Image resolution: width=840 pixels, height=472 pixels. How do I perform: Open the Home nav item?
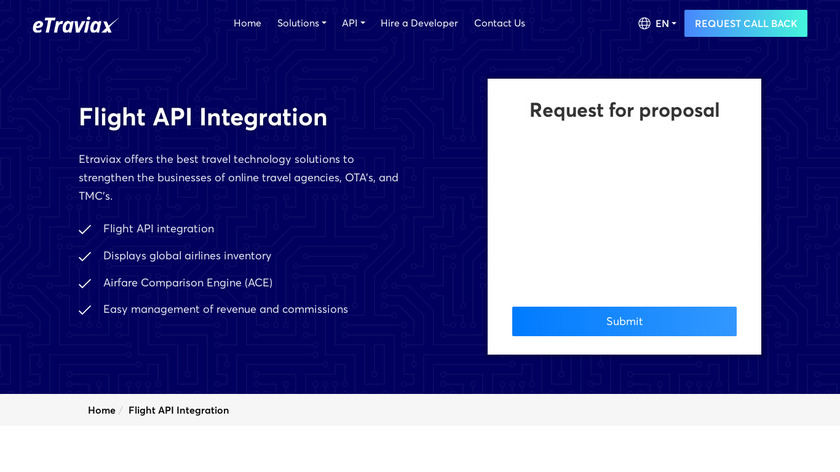pyautogui.click(x=247, y=23)
